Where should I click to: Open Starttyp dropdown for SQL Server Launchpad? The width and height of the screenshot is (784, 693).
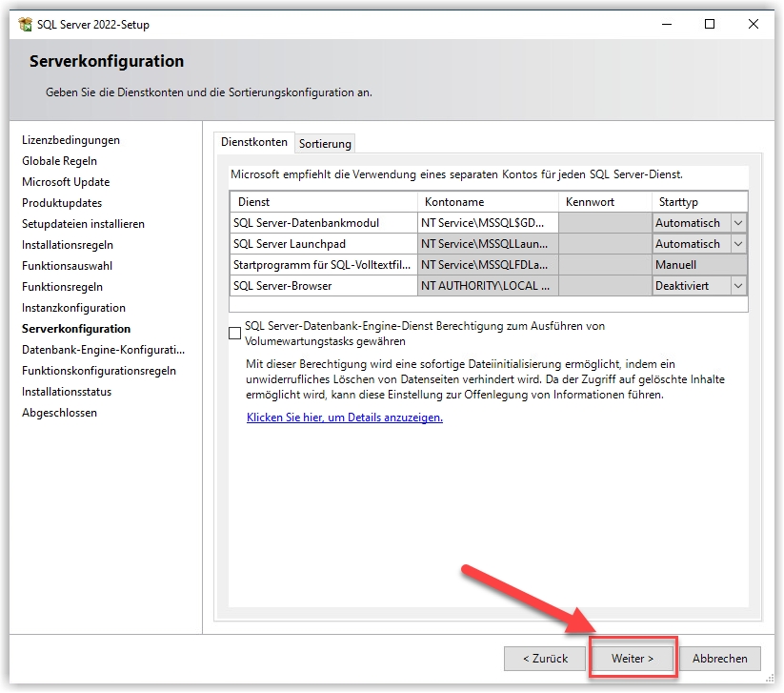(738, 244)
